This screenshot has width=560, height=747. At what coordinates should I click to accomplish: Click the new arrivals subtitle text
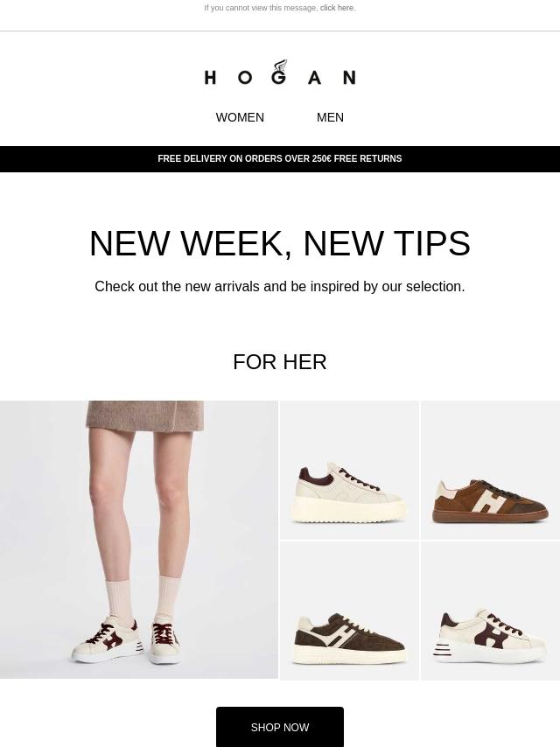tap(280, 286)
